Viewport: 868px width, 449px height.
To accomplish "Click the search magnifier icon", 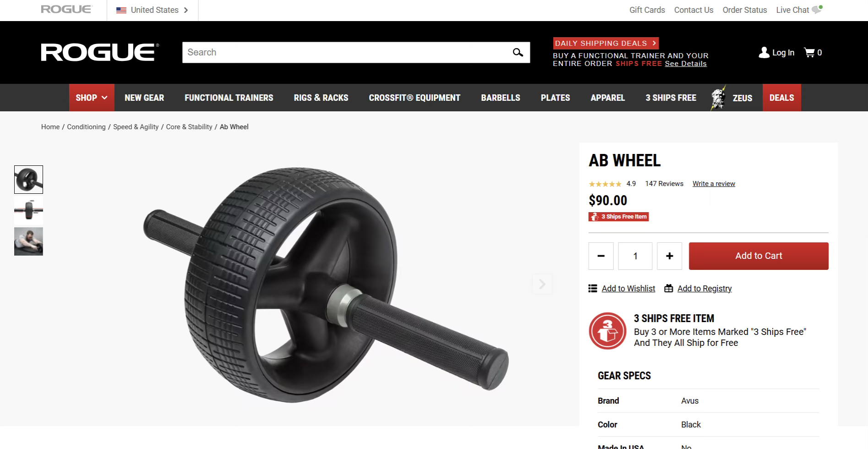I will (x=518, y=52).
